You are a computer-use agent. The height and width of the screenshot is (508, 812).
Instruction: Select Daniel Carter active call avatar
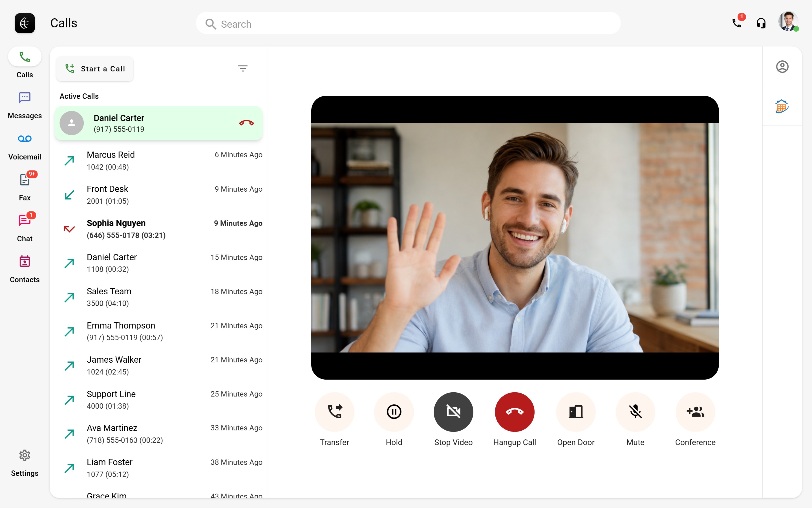(71, 123)
